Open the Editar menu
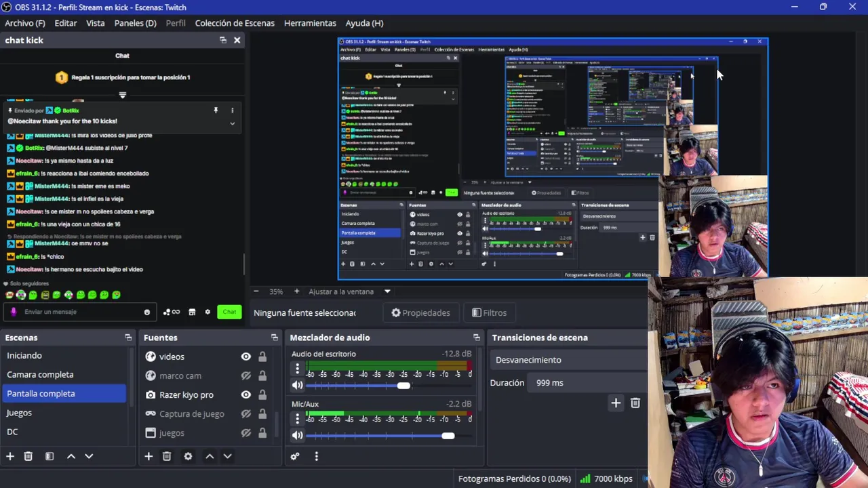 tap(66, 23)
